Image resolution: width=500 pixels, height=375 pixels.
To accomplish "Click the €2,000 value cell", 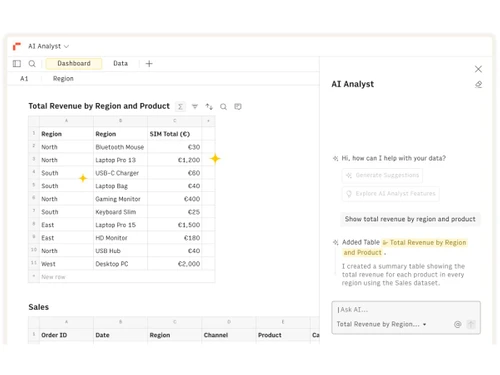I will [175, 264].
